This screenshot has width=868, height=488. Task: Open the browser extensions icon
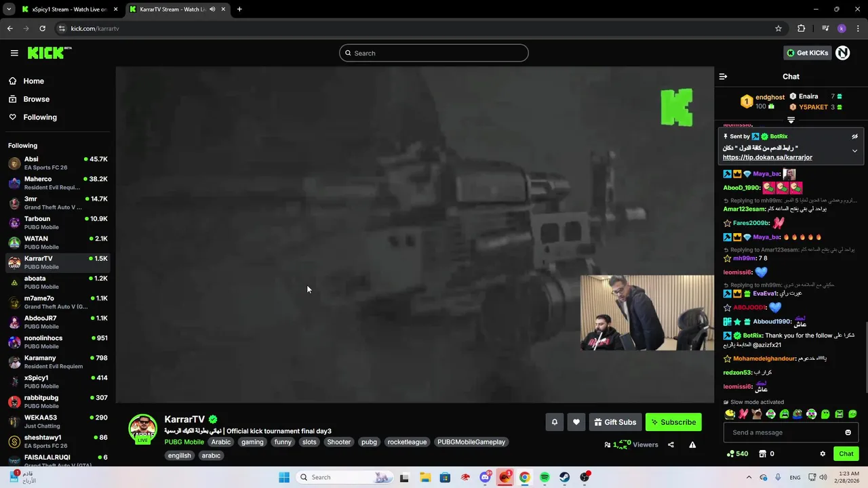pyautogui.click(x=801, y=28)
